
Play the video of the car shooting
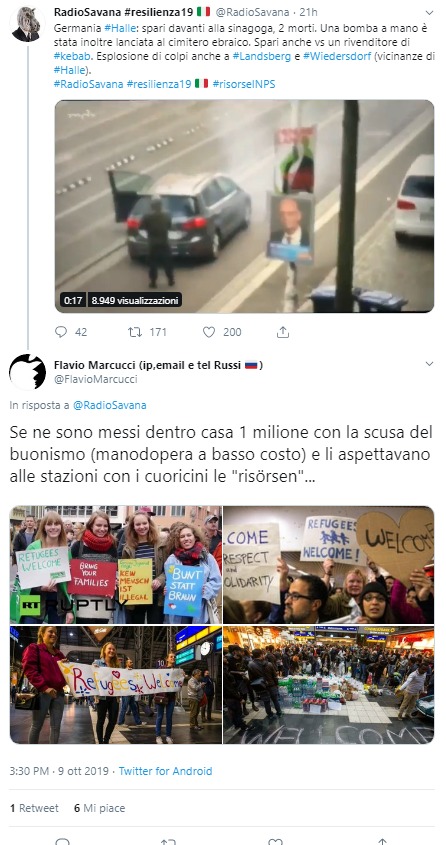[x=244, y=206]
